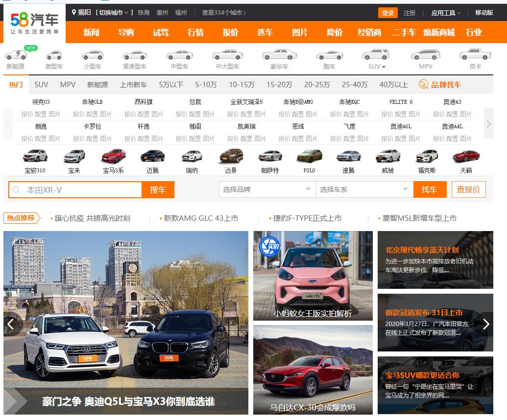Click the 58汽车 logo
The width and height of the screenshot is (507, 420).
34,23
